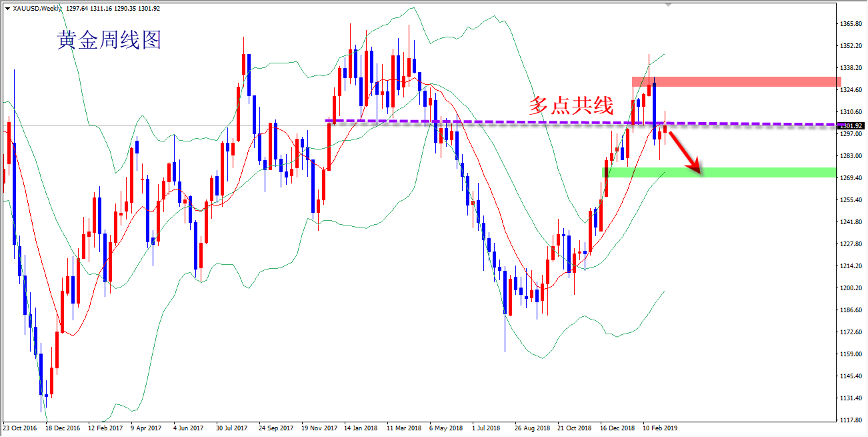Click the 9 Apr 2017 date label
The height and width of the screenshot is (437, 868).
pyautogui.click(x=146, y=428)
